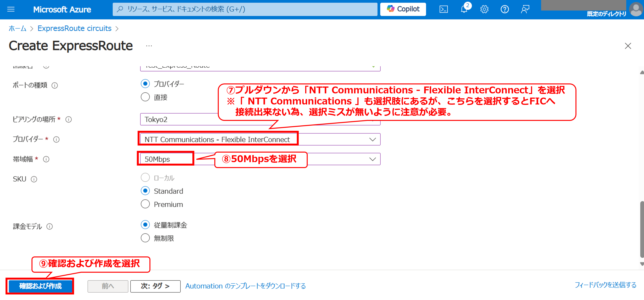This screenshot has width=644, height=300.
Task: Click the 前へ button
Action: click(108, 286)
